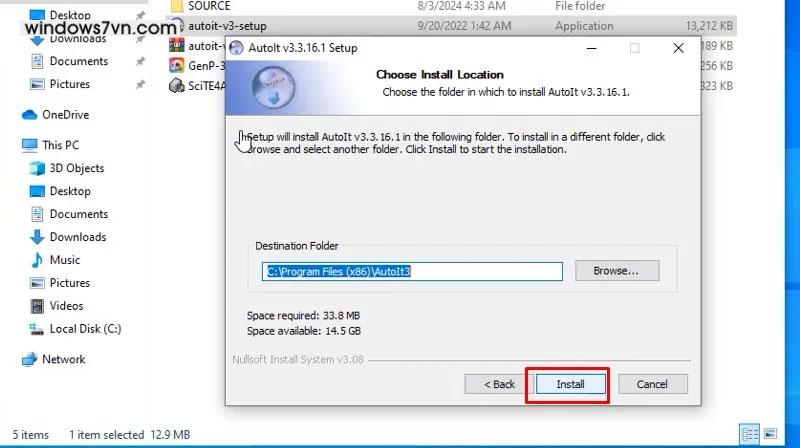Click the Install button
This screenshot has height=448, width=800.
coord(570,384)
